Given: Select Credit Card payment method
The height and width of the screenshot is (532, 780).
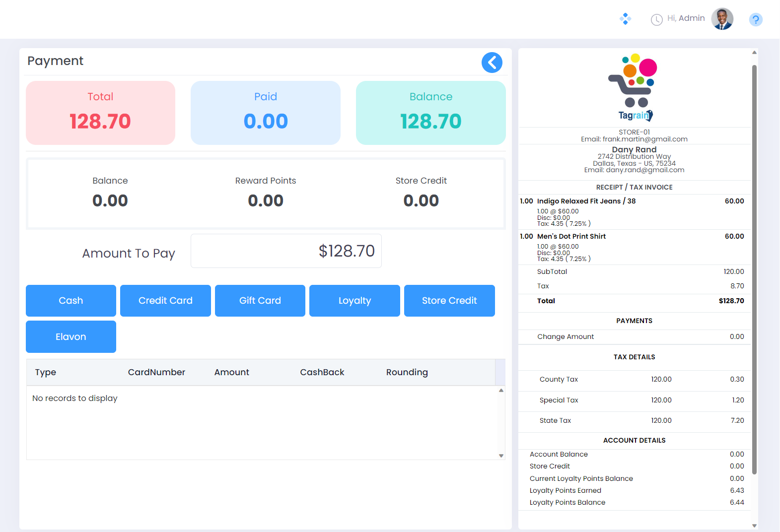Looking at the screenshot, I should tap(165, 301).
